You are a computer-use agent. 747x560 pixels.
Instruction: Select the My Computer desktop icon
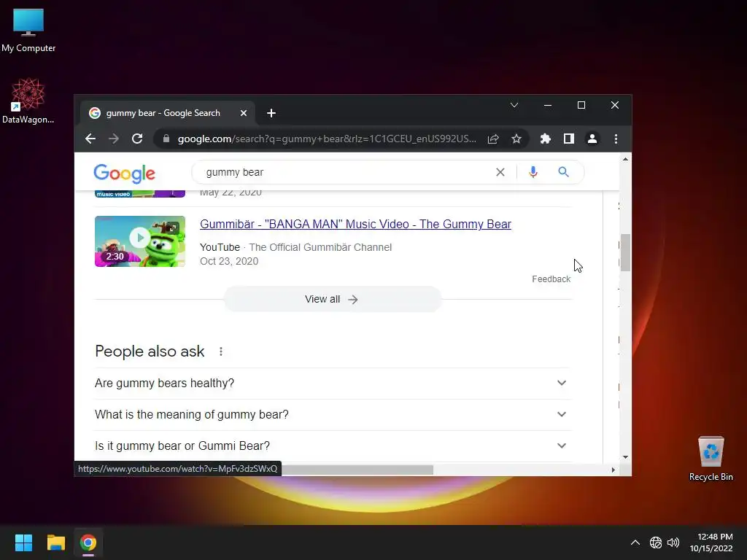pos(28,31)
